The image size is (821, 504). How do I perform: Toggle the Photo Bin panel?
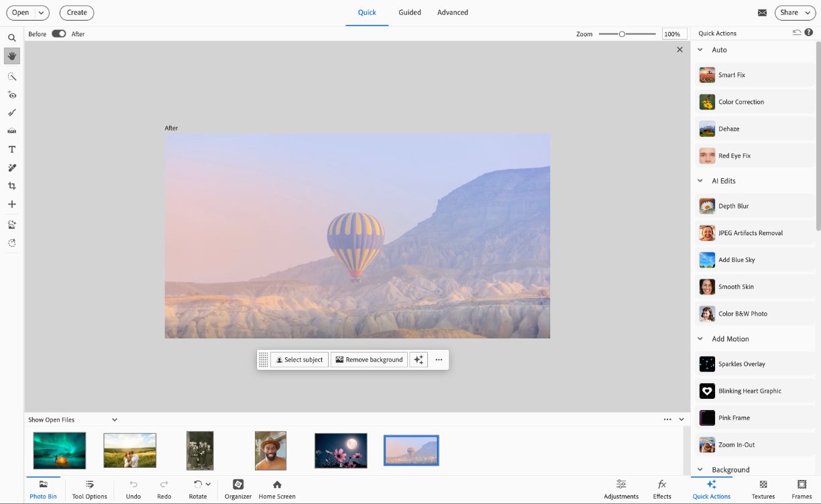coord(43,489)
